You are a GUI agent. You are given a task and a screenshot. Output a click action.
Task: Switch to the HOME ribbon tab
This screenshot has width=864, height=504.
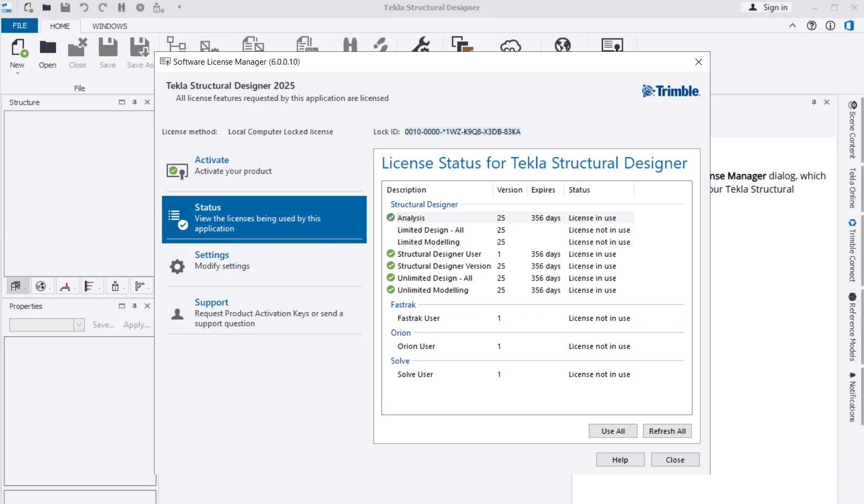(60, 26)
